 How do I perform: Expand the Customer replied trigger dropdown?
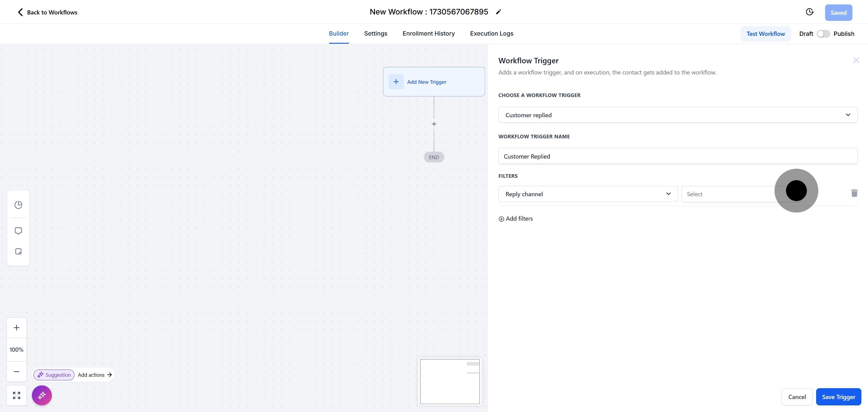click(x=678, y=115)
